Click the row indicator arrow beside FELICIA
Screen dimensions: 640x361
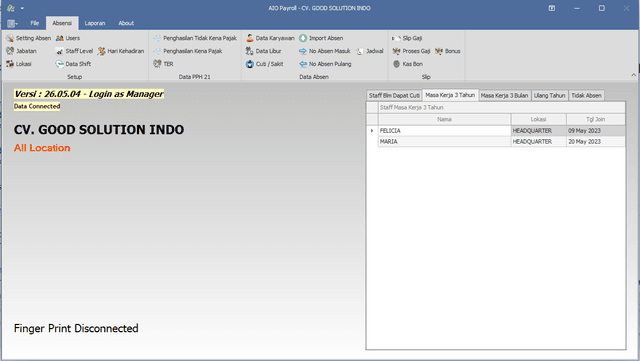point(372,131)
